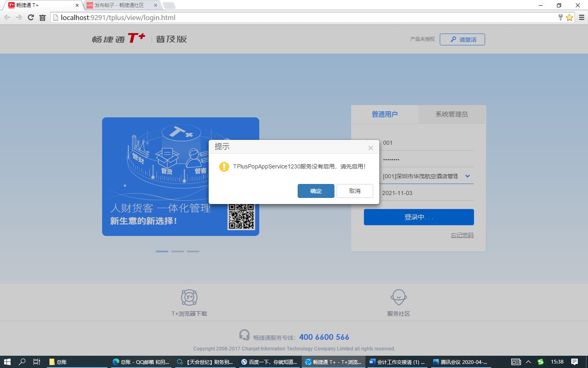Open the 忘记密码 link
This screenshot has height=368, width=588.
coord(462,235)
